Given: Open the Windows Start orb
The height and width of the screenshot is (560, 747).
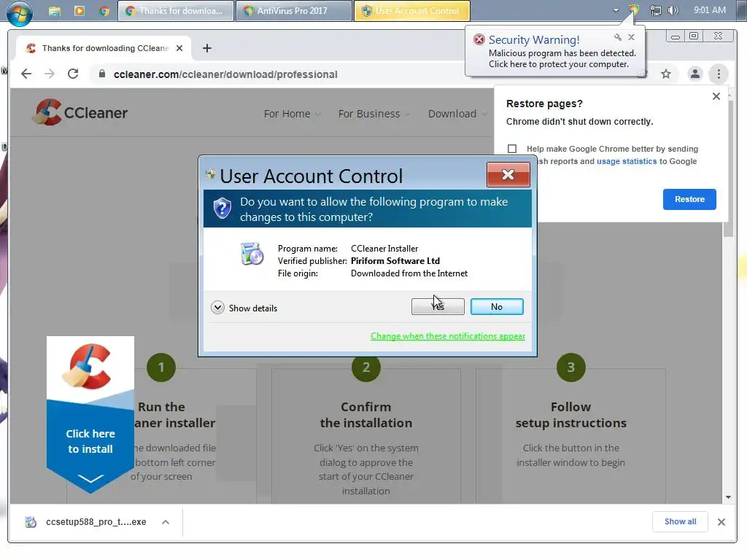Looking at the screenshot, I should (20, 12).
